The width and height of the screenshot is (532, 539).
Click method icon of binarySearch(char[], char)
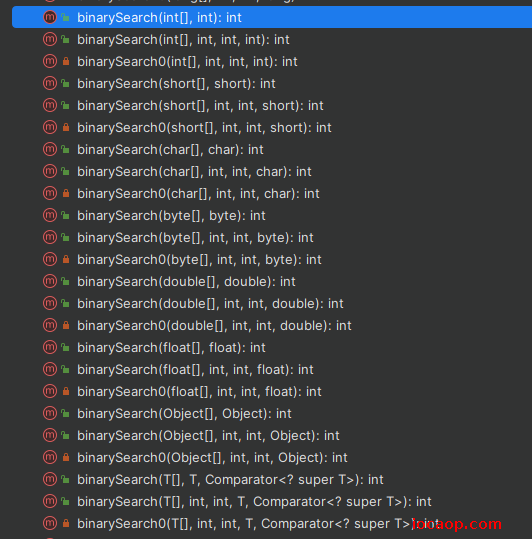[x=50, y=150]
